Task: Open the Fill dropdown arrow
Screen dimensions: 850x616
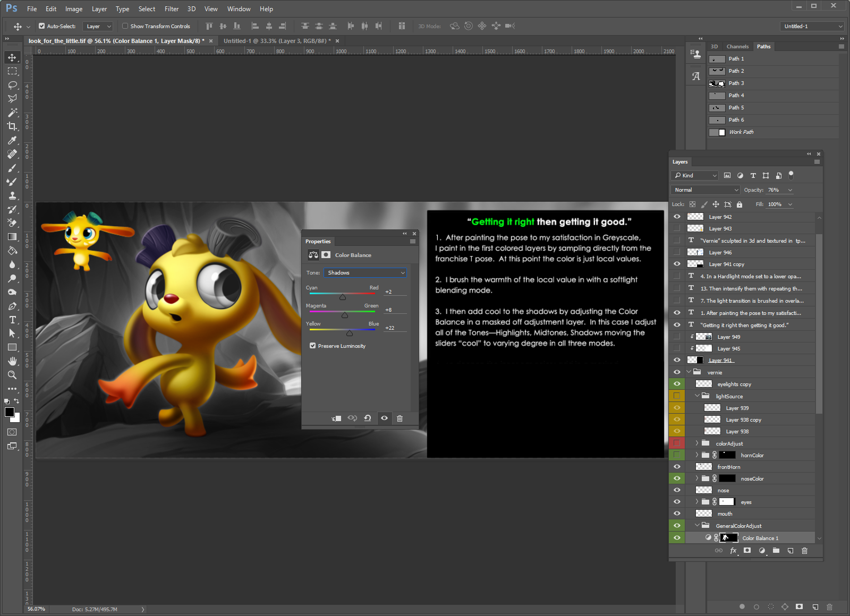Action: [790, 204]
